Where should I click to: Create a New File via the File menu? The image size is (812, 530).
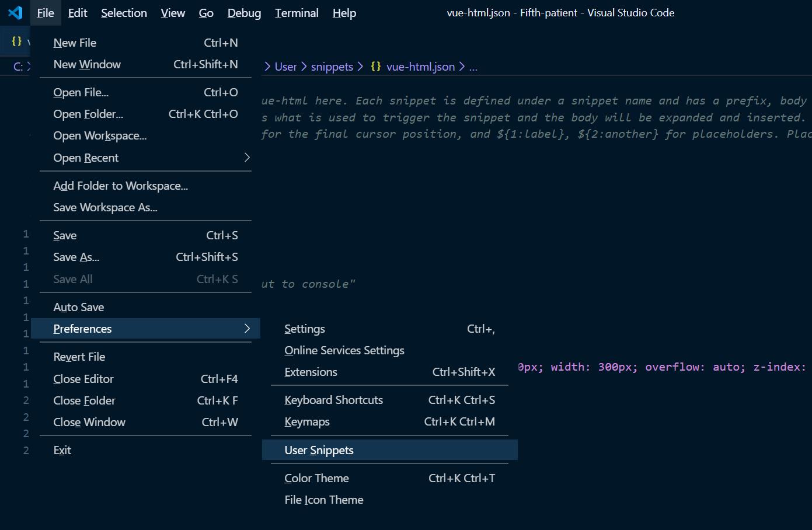75,42
